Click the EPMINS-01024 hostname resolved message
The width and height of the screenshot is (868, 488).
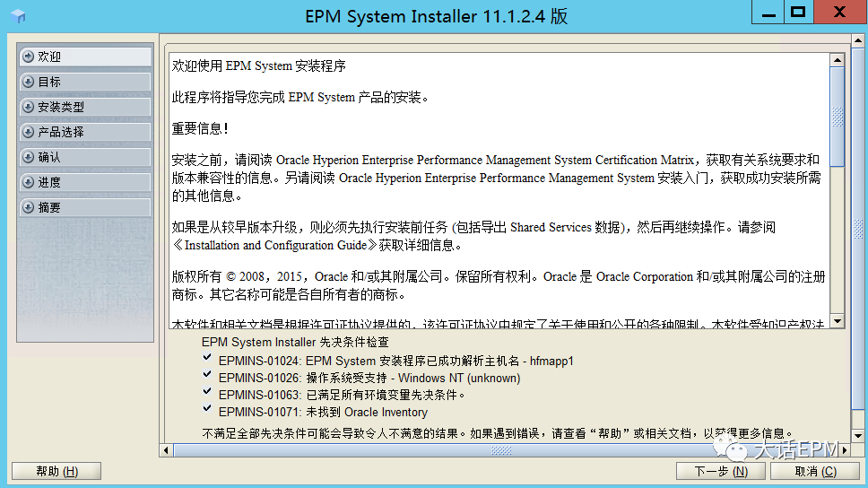[395, 362]
